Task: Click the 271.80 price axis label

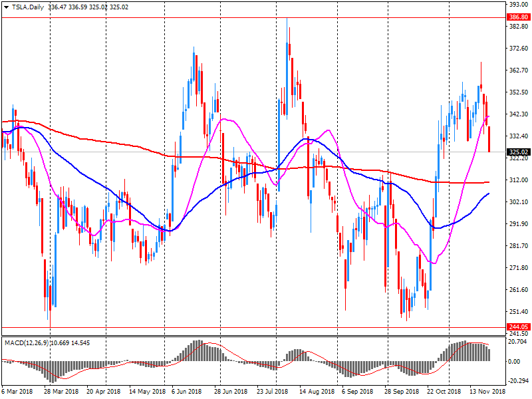Action: point(519,268)
